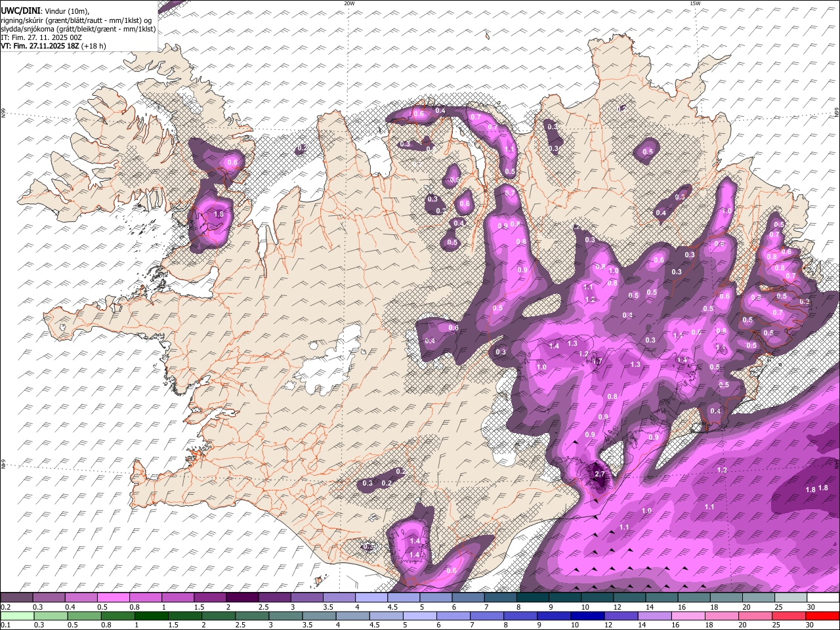Click the light pink rain swatch between 16 and 18
This screenshot has width=840, height=630.
[688, 616]
